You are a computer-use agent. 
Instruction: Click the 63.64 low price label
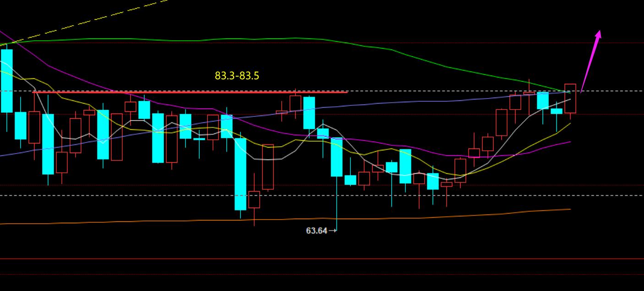[x=317, y=231]
